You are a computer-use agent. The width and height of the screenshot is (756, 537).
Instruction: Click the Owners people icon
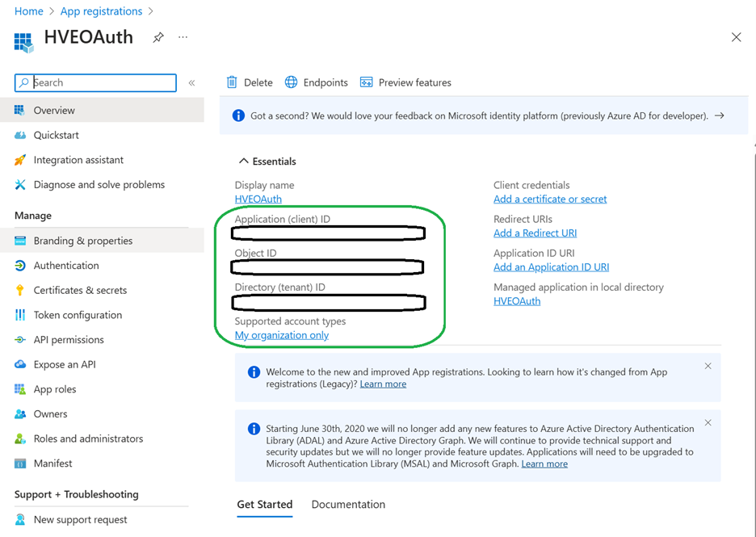pyautogui.click(x=19, y=414)
